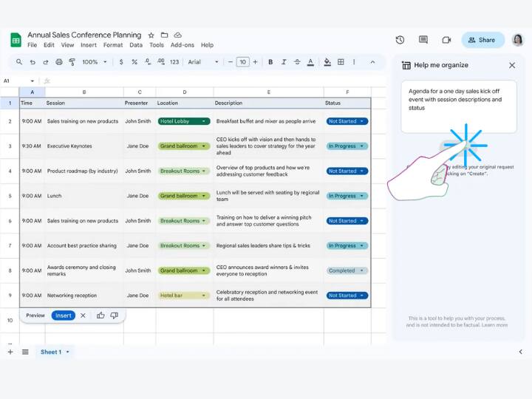Screen dimensions: 532x399
Task: Select the paint format tool
Action: coord(72,62)
